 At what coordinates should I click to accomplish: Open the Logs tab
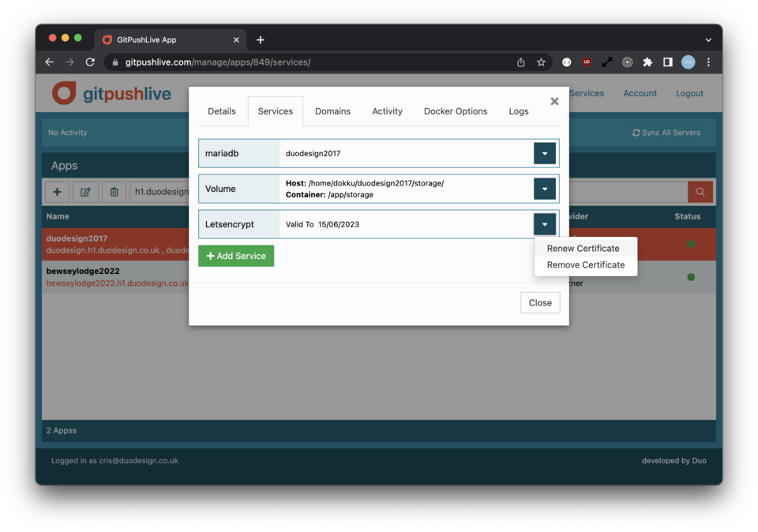tap(518, 111)
